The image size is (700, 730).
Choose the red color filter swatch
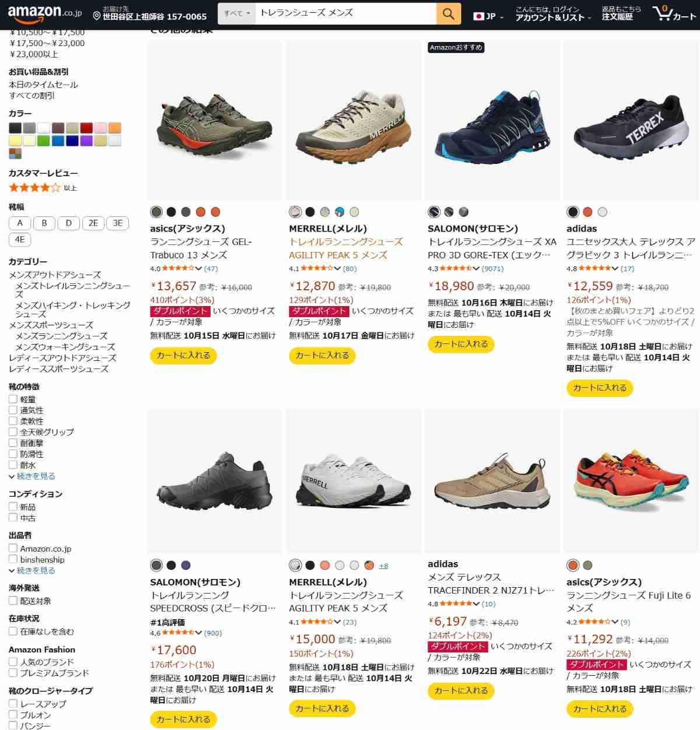(x=86, y=128)
